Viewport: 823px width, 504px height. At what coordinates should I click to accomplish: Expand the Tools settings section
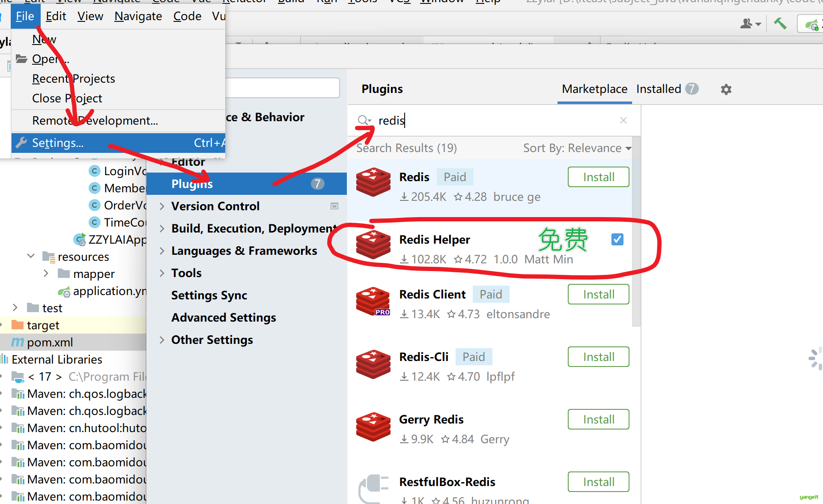162,273
